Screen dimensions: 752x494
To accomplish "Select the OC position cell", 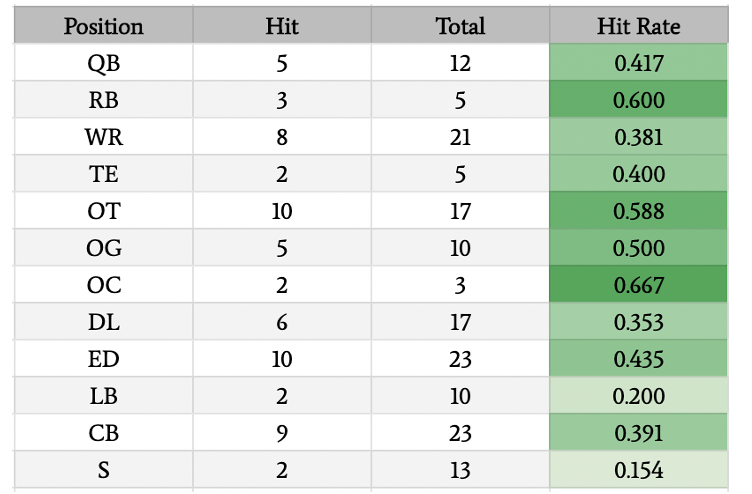I will [x=104, y=285].
